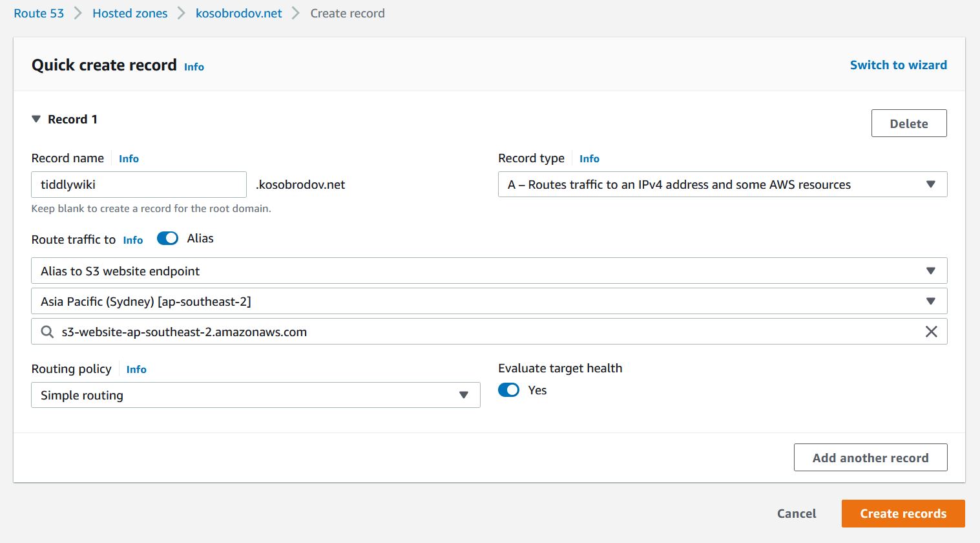
Task: Click the search magnifier icon in endpoint field
Action: 47,332
